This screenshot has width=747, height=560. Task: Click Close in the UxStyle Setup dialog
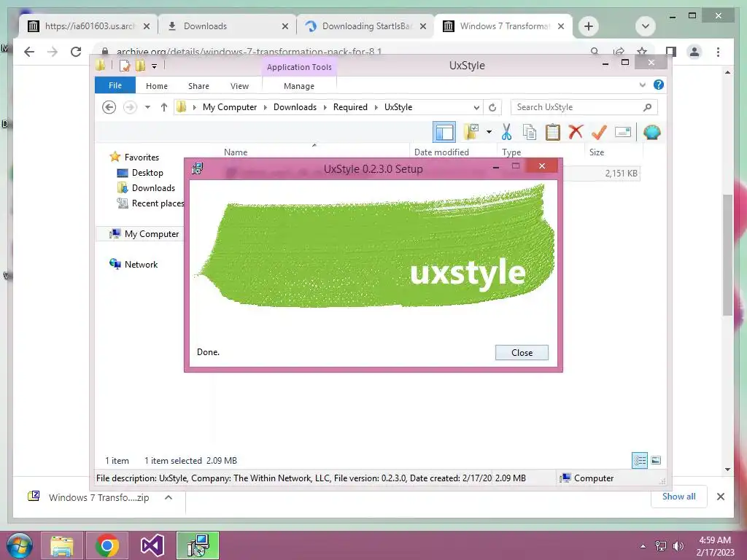click(522, 352)
